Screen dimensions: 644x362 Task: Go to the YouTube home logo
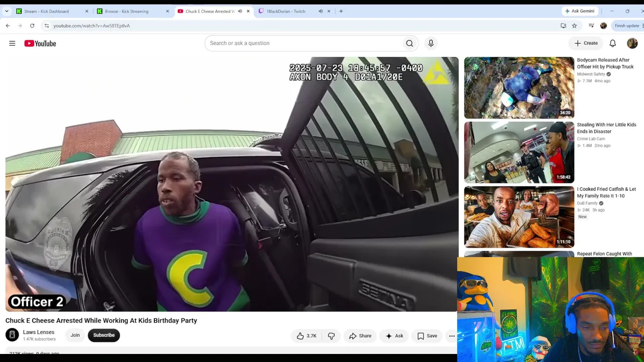pyautogui.click(x=40, y=43)
